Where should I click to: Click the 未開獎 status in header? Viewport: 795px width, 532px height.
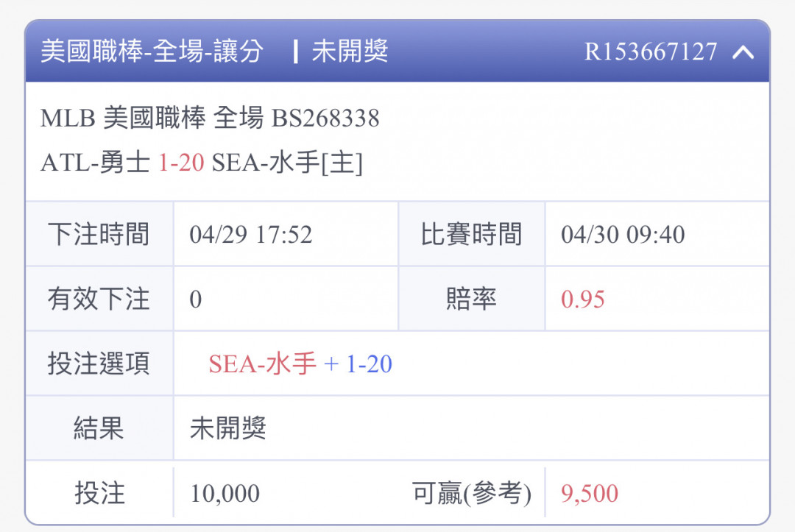pos(350,52)
